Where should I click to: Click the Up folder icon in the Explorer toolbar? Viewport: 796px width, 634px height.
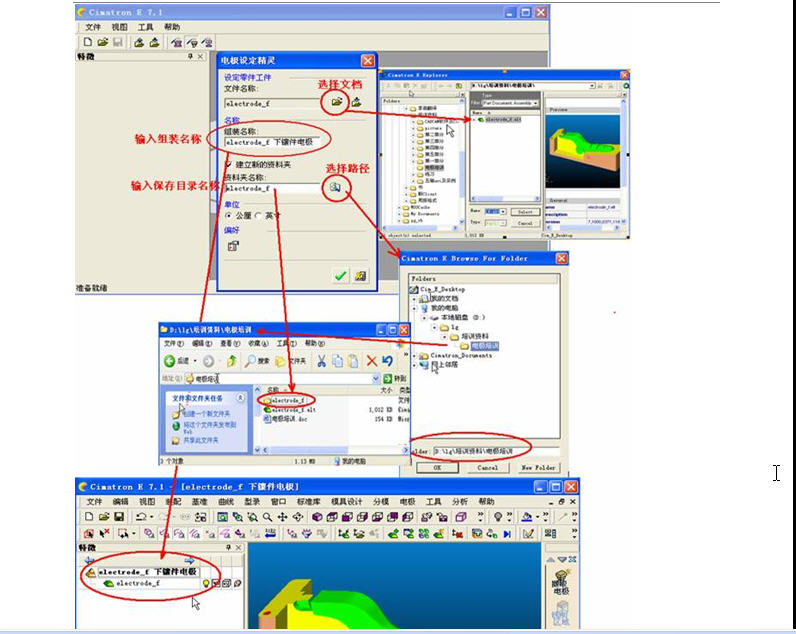pos(231,361)
